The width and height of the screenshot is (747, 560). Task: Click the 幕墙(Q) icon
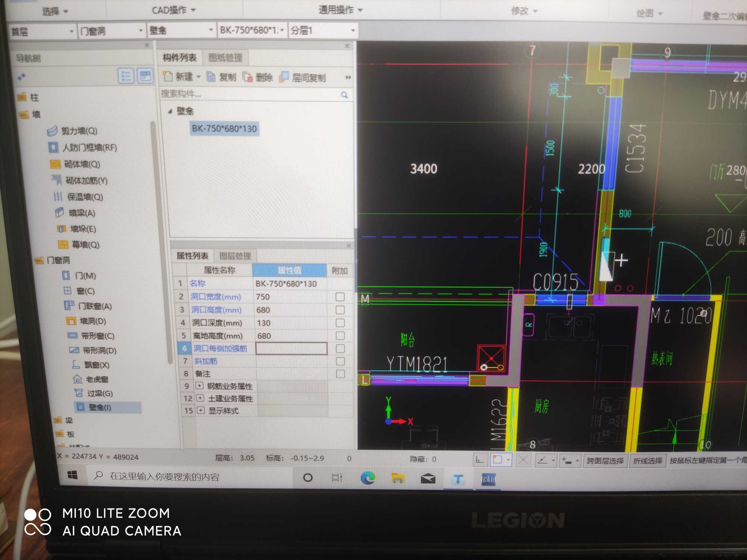(63, 245)
